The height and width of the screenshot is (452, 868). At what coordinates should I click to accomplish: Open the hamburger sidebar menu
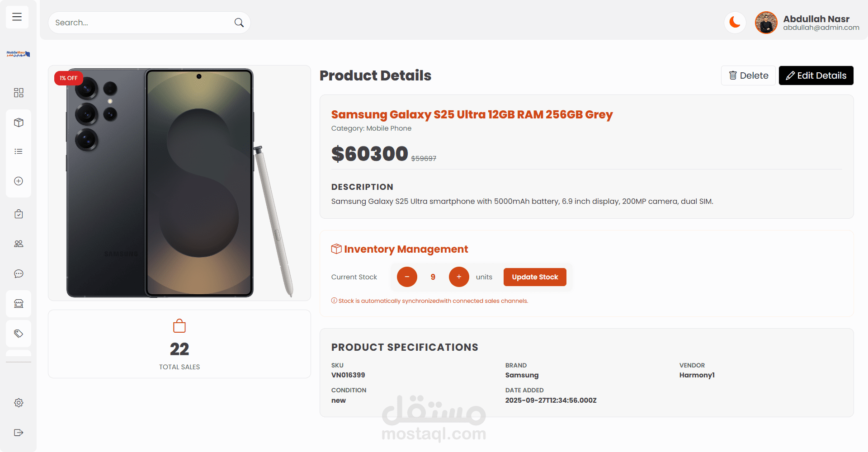17,17
